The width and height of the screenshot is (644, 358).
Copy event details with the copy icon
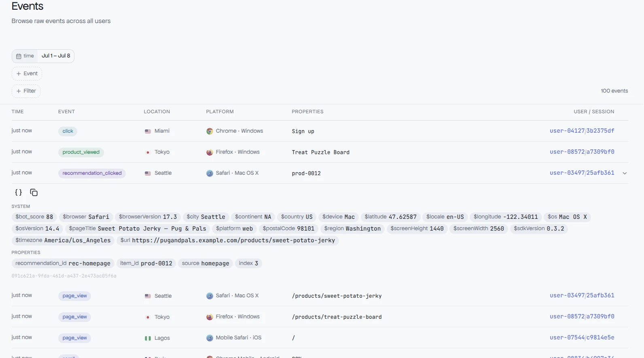click(34, 193)
